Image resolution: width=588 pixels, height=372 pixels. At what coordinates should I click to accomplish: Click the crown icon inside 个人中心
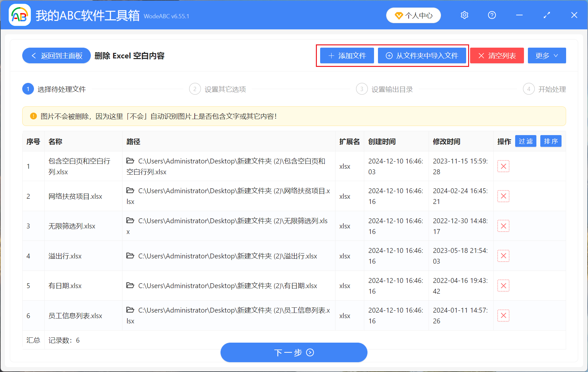pos(399,15)
